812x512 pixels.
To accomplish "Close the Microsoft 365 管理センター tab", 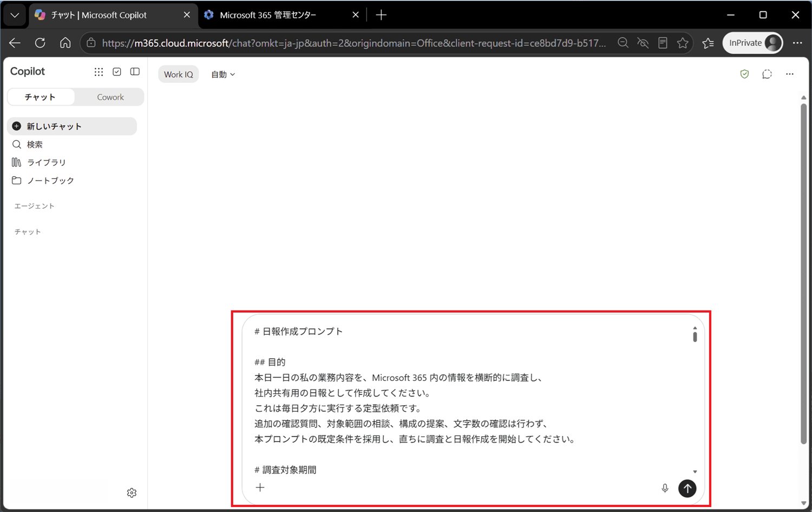I will click(356, 15).
